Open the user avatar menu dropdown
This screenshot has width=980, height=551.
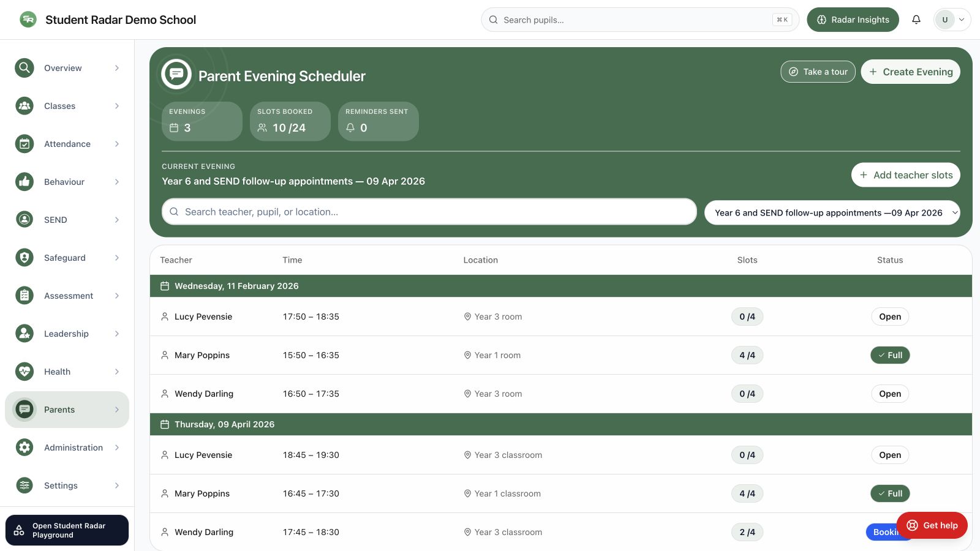pyautogui.click(x=952, y=20)
